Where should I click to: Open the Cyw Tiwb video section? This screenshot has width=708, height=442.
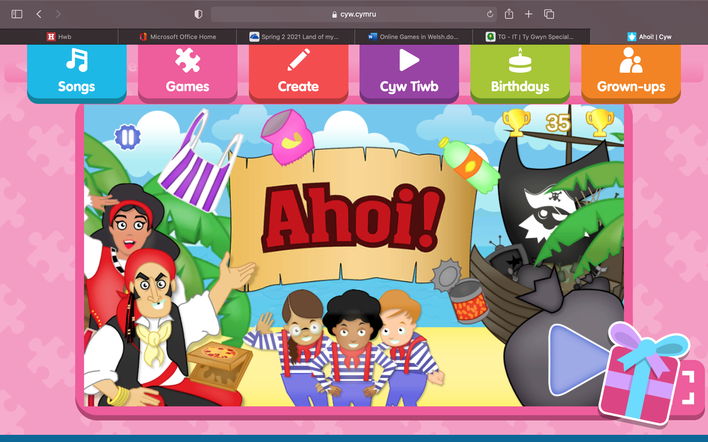click(x=409, y=72)
